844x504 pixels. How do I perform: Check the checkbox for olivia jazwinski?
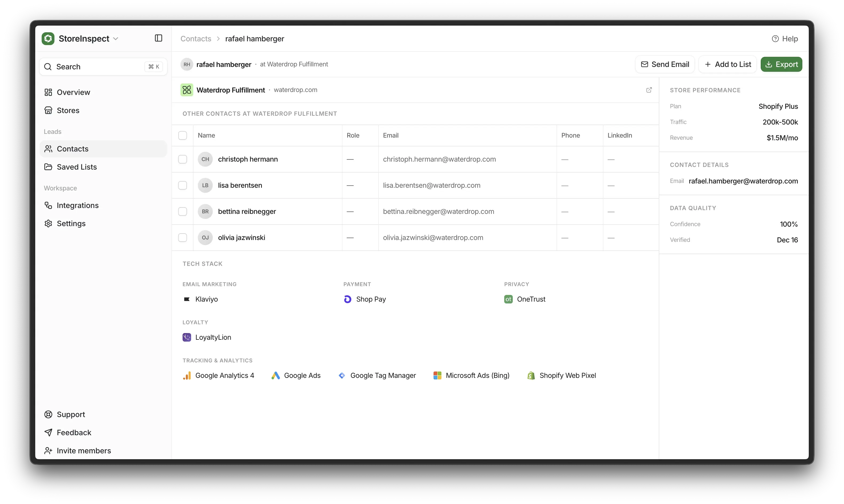(x=183, y=237)
